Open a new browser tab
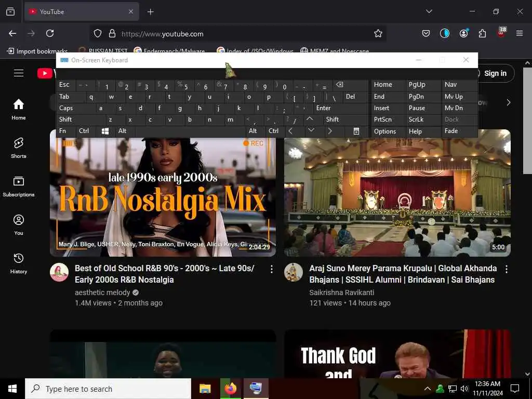This screenshot has width=532, height=399. (150, 12)
